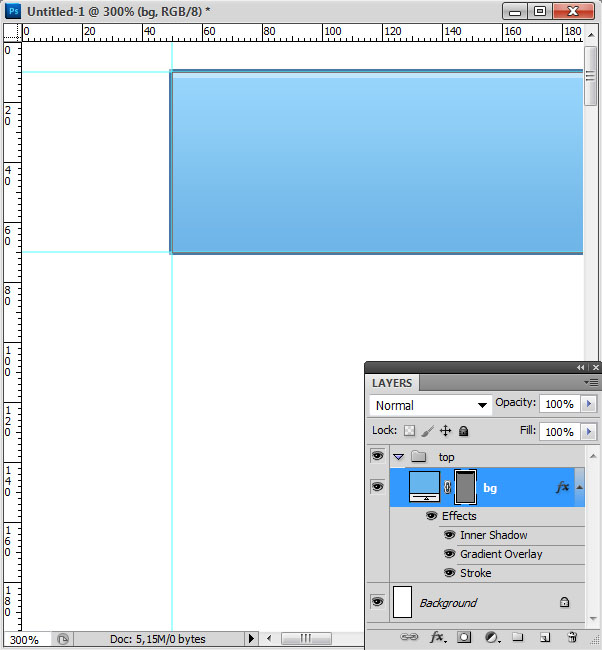Open the Opacity slider arrow
This screenshot has width=602, height=650.
588,403
